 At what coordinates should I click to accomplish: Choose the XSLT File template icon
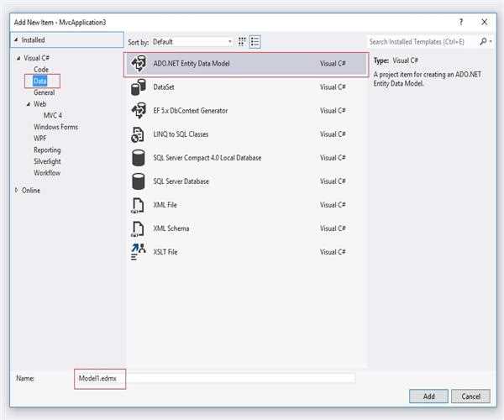(x=139, y=251)
